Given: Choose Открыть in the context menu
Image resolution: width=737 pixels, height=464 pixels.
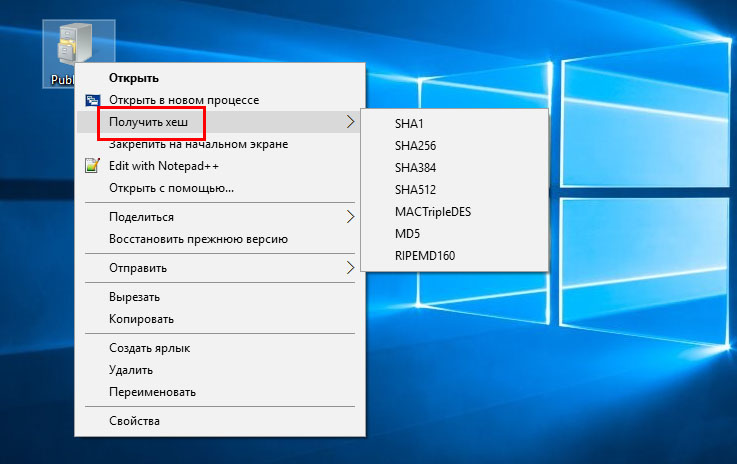Looking at the screenshot, I should click(133, 78).
